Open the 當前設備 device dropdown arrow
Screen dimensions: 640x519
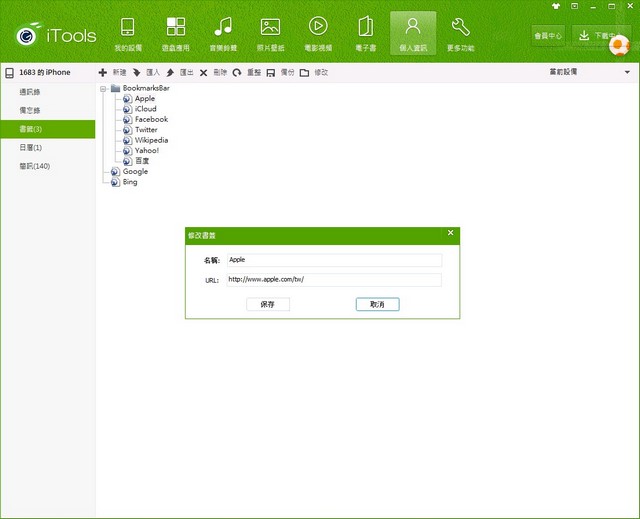pos(626,73)
